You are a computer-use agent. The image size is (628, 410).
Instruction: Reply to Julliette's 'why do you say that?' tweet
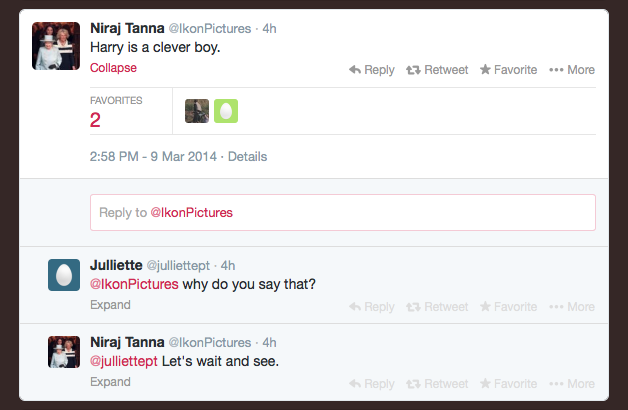tap(372, 307)
